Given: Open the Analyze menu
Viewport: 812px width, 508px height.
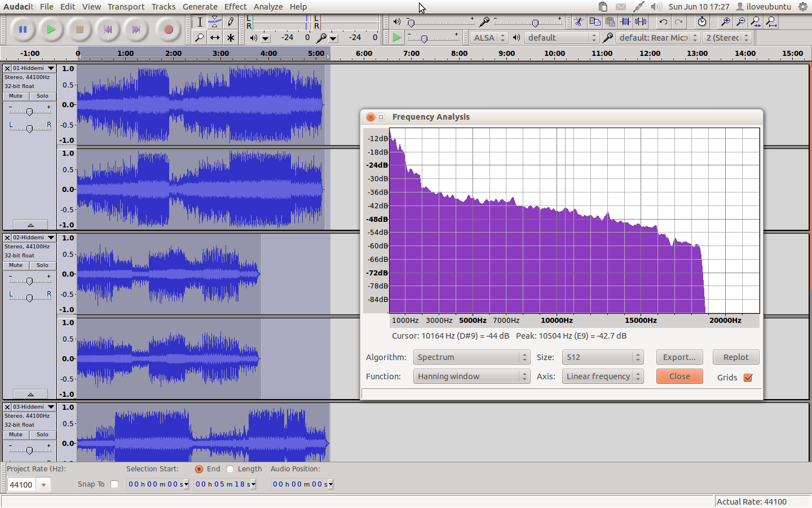Looking at the screenshot, I should point(268,7).
